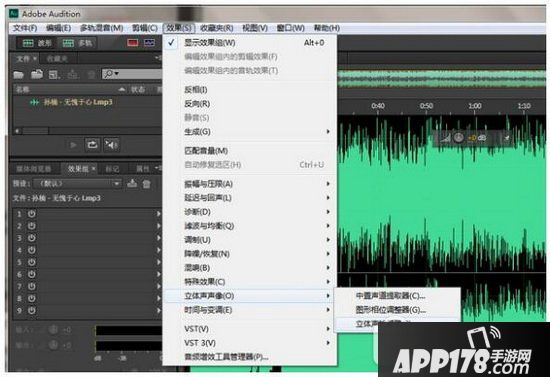Toggle power for effects slot 9
The height and width of the screenshot is (377, 550).
pyautogui.click(x=32, y=310)
